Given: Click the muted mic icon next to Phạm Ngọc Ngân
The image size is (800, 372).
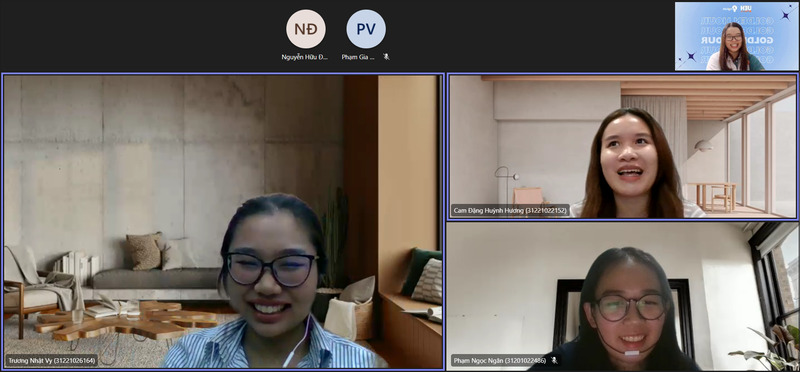Looking at the screenshot, I should (554, 361).
